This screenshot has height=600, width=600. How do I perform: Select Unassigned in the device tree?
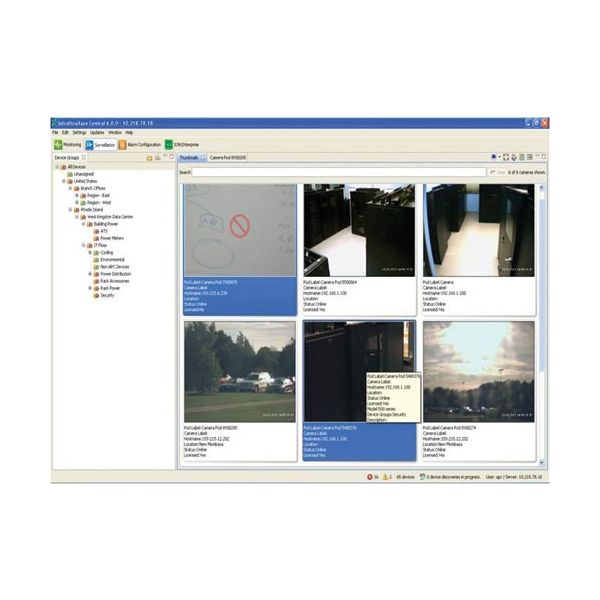pos(81,173)
